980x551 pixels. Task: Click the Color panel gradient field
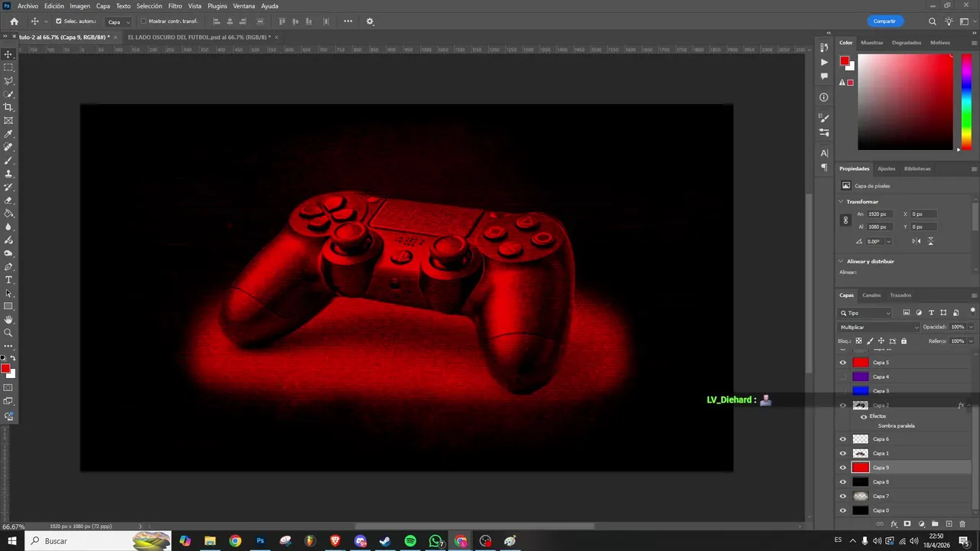click(905, 102)
